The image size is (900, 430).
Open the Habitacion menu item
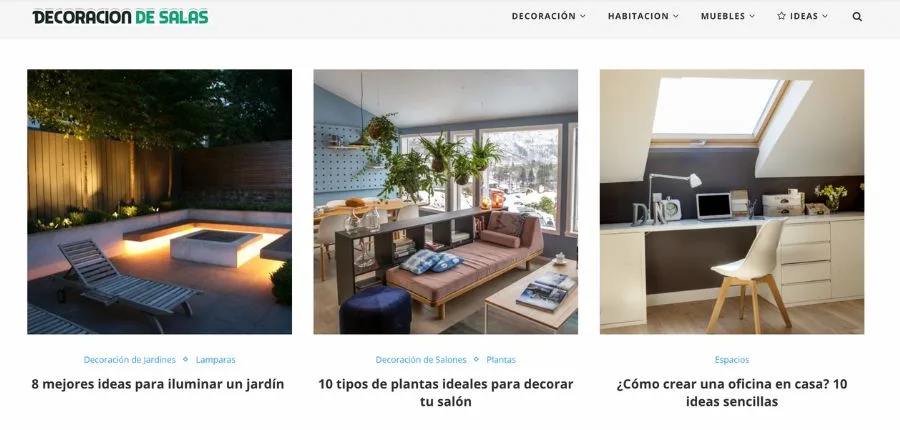pyautogui.click(x=638, y=17)
